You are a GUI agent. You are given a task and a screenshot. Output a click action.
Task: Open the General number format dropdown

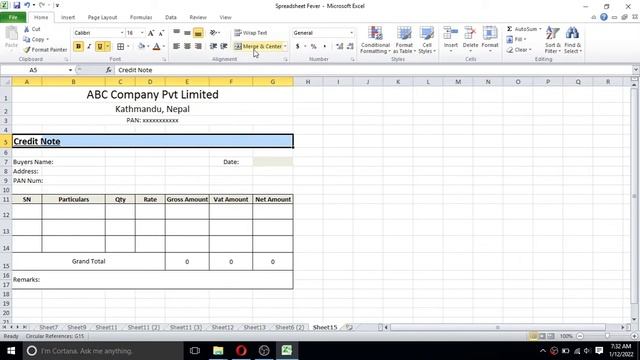pyautogui.click(x=351, y=33)
